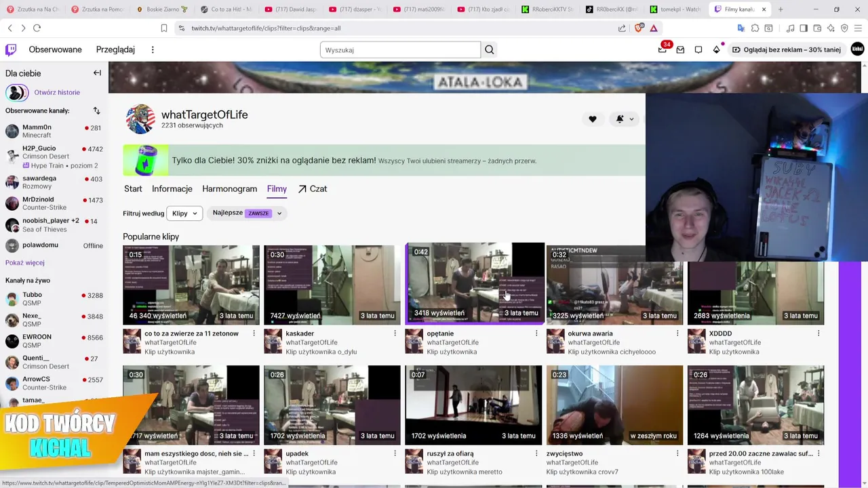Open Obserwowane in top navigation
The width and height of the screenshot is (868, 488).
point(55,49)
